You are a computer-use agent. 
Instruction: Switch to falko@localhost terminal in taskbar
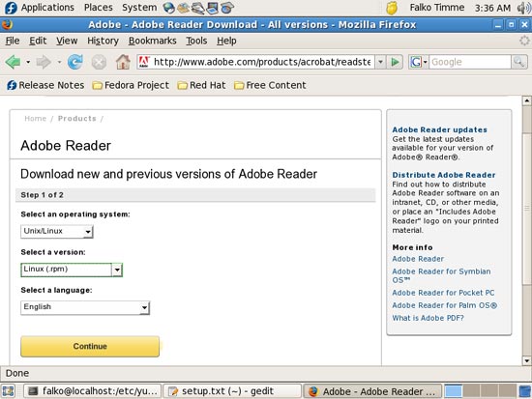point(92,391)
